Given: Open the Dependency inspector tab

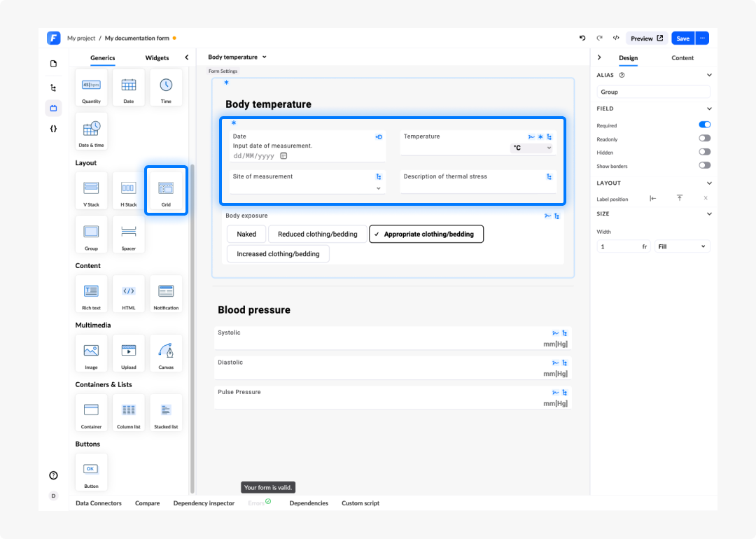Looking at the screenshot, I should [x=204, y=503].
